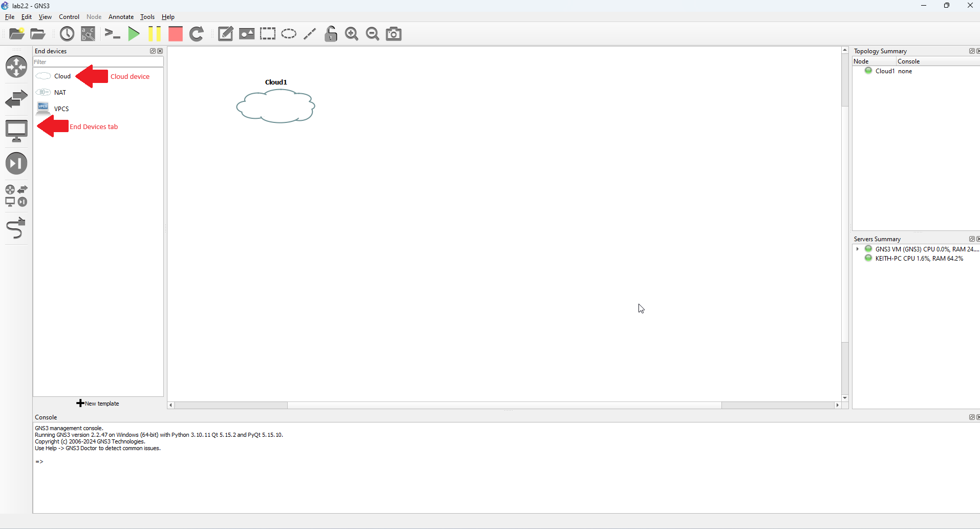Screen dimensions: 980x529
Task: Expand the GNS3 VM entry in Servers Summary
Action: pos(858,249)
